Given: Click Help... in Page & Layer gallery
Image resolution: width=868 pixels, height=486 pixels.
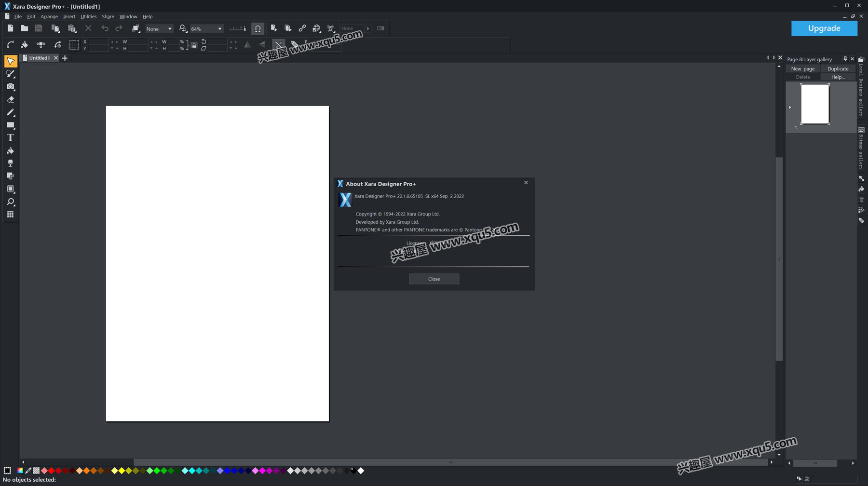Looking at the screenshot, I should click(838, 77).
